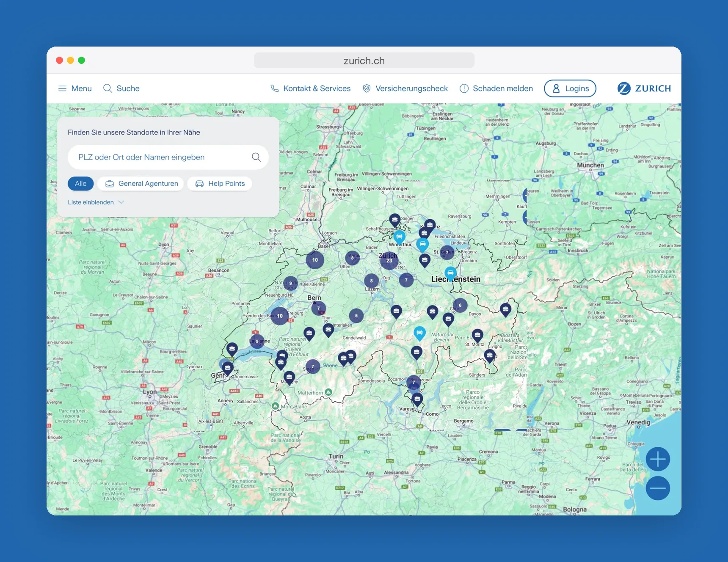The image size is (728, 562).
Task: Open Schaden melden
Action: pyautogui.click(x=496, y=88)
